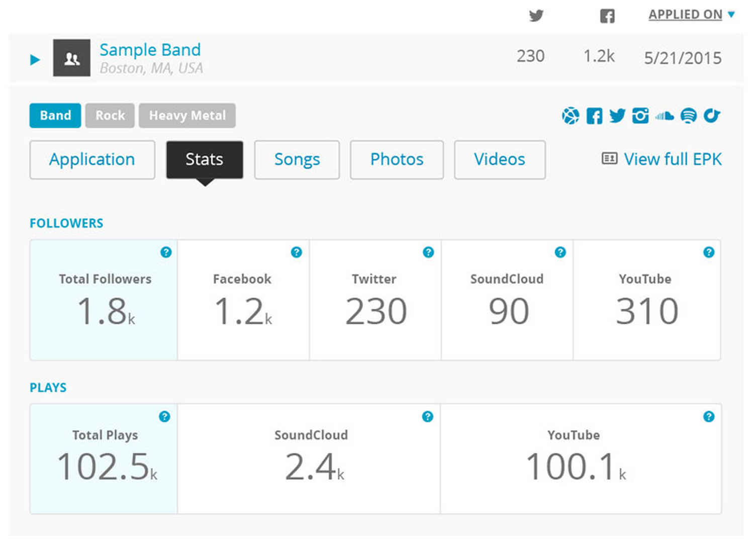Open the band's Instagram profile icon
This screenshot has height=547, width=756.
(x=640, y=116)
